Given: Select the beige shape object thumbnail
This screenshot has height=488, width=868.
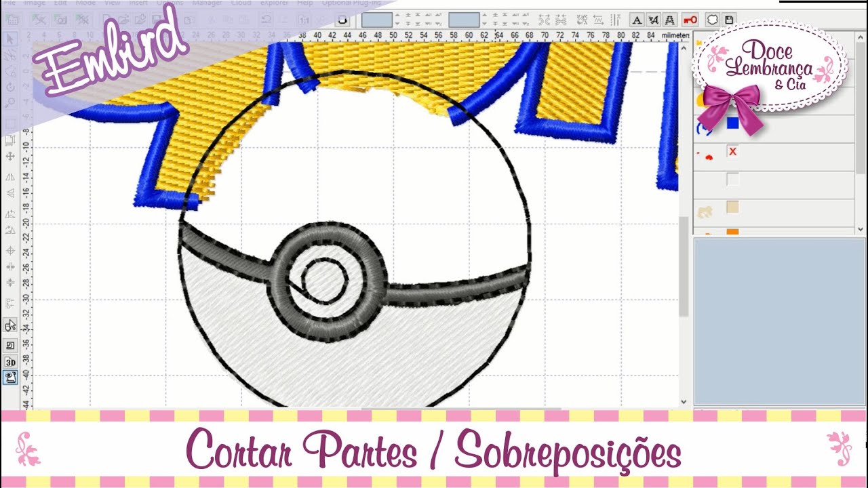Looking at the screenshot, I should tap(705, 212).
